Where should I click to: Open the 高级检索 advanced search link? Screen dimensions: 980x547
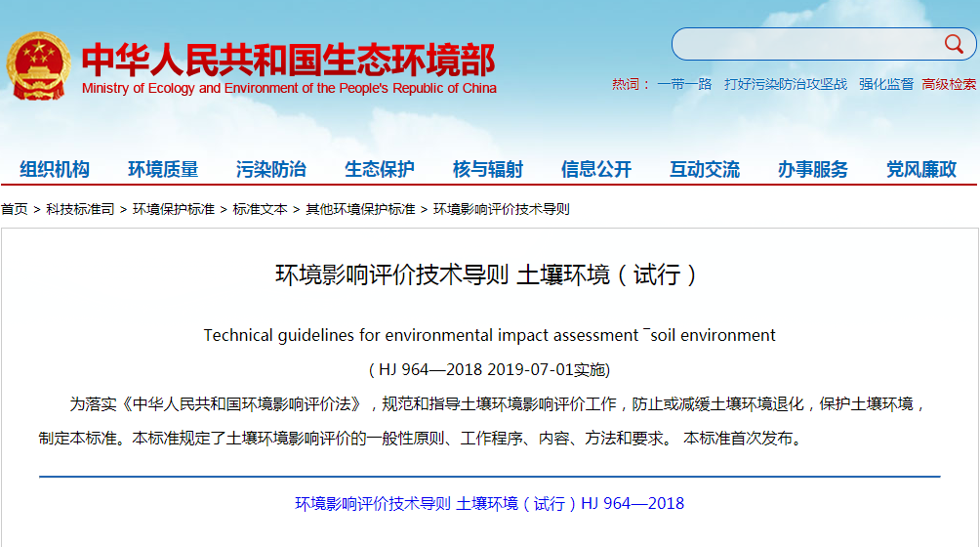click(949, 85)
